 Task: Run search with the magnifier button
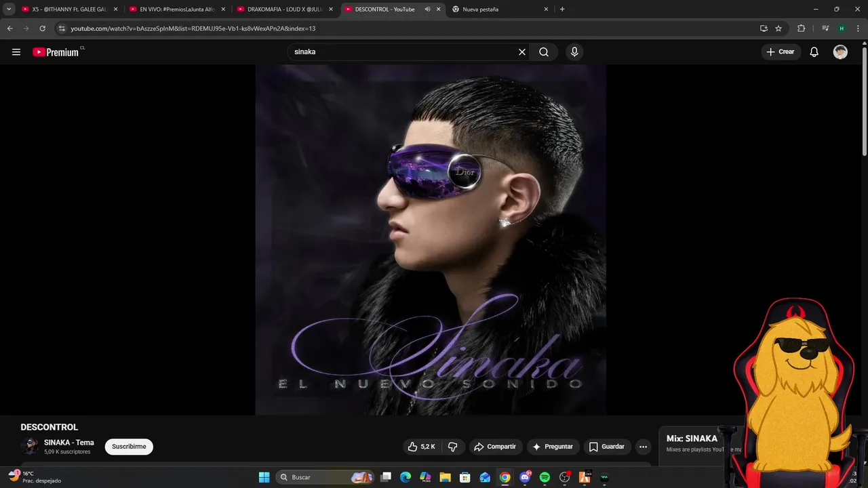coord(544,52)
